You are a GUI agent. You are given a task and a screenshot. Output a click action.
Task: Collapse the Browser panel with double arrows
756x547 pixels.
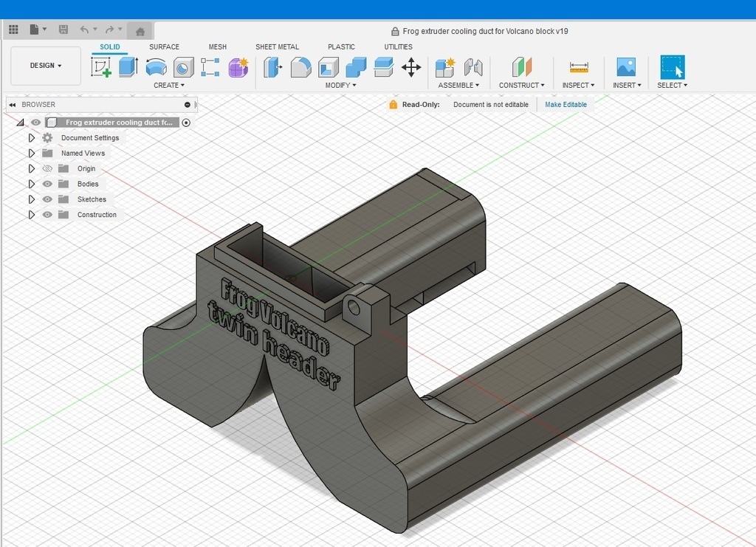pos(13,105)
